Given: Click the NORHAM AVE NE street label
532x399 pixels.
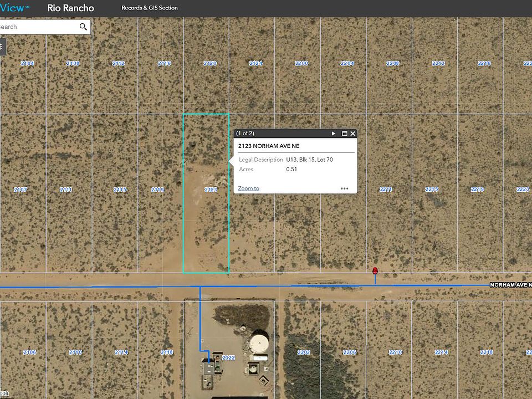Looking at the screenshot, I should [x=510, y=285].
